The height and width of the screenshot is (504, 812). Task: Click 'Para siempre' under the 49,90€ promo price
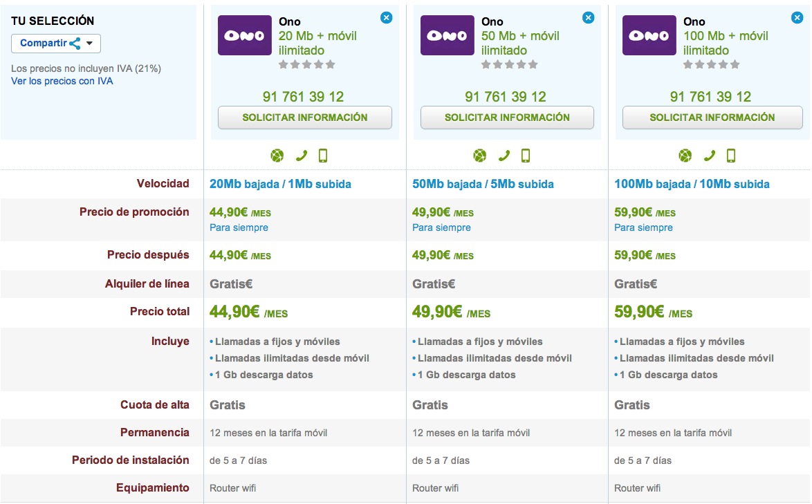point(441,227)
